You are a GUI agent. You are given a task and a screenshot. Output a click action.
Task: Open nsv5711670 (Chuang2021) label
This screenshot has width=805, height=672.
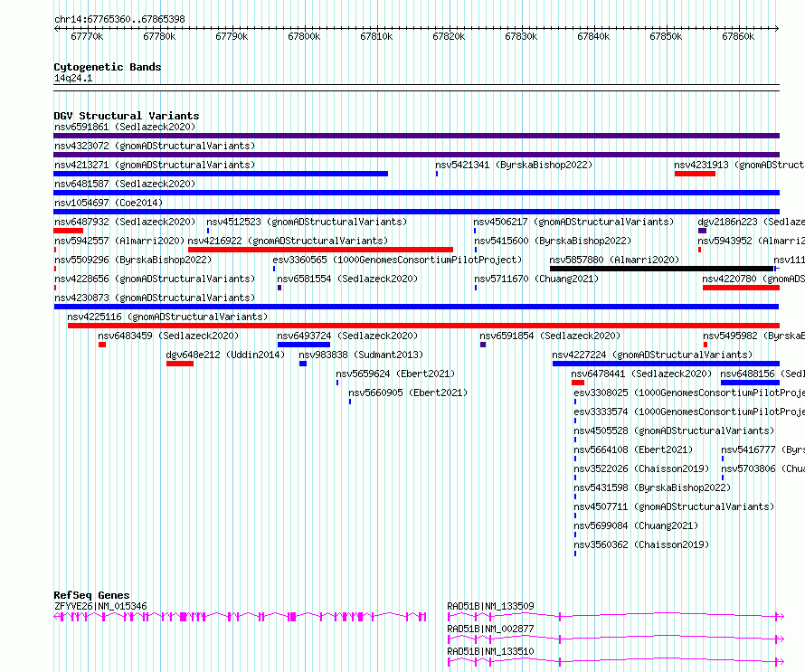coord(536,279)
